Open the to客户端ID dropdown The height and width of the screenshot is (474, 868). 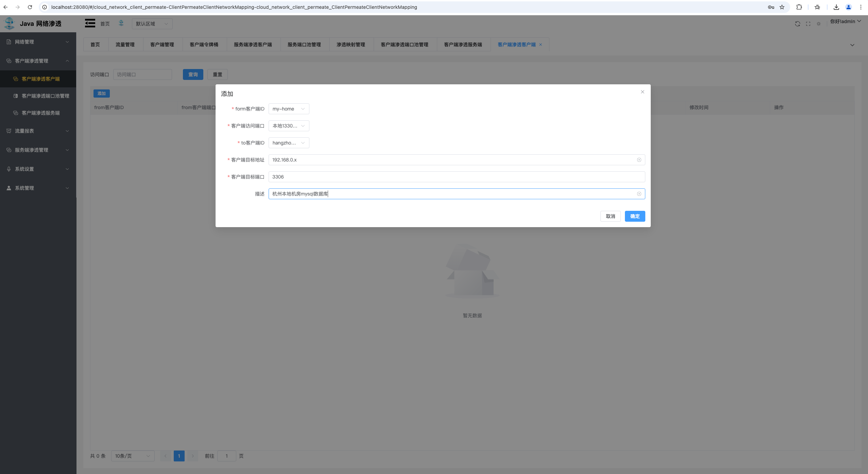tap(288, 143)
